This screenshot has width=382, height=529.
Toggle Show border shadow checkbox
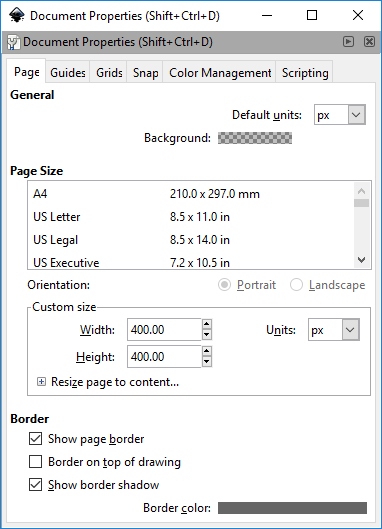coord(35,485)
